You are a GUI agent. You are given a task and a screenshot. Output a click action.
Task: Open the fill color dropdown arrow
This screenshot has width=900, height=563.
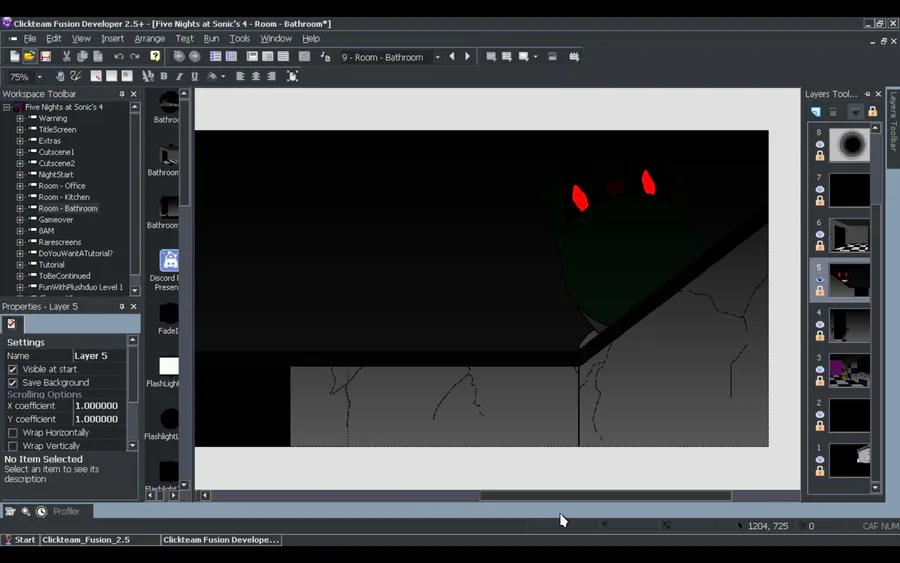tap(223, 76)
